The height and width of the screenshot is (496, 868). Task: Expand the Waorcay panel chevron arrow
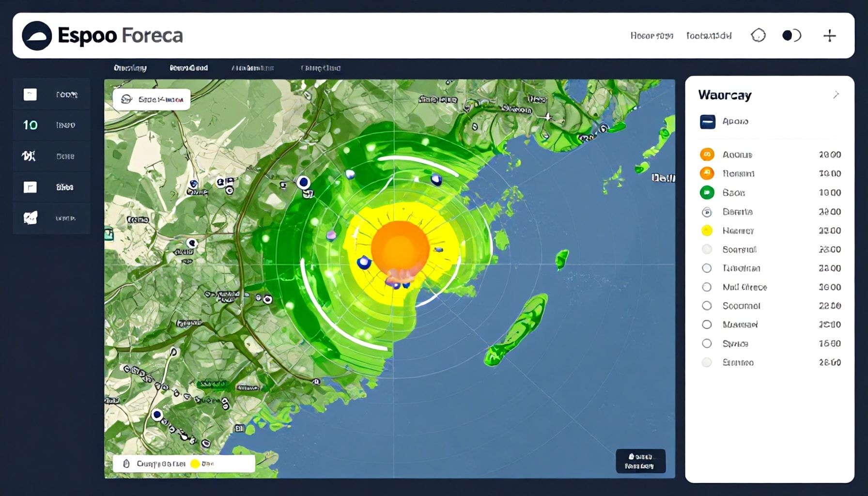[x=836, y=95]
